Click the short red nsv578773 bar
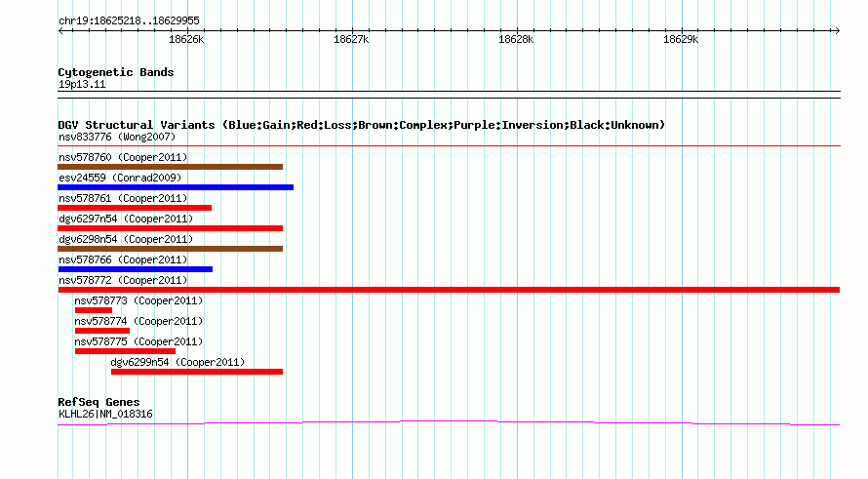The width and height of the screenshot is (868, 479). point(93,310)
